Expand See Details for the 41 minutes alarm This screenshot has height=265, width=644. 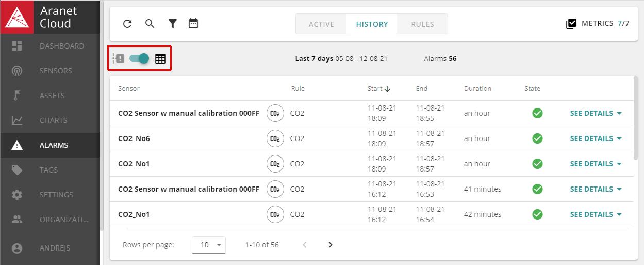pos(596,189)
